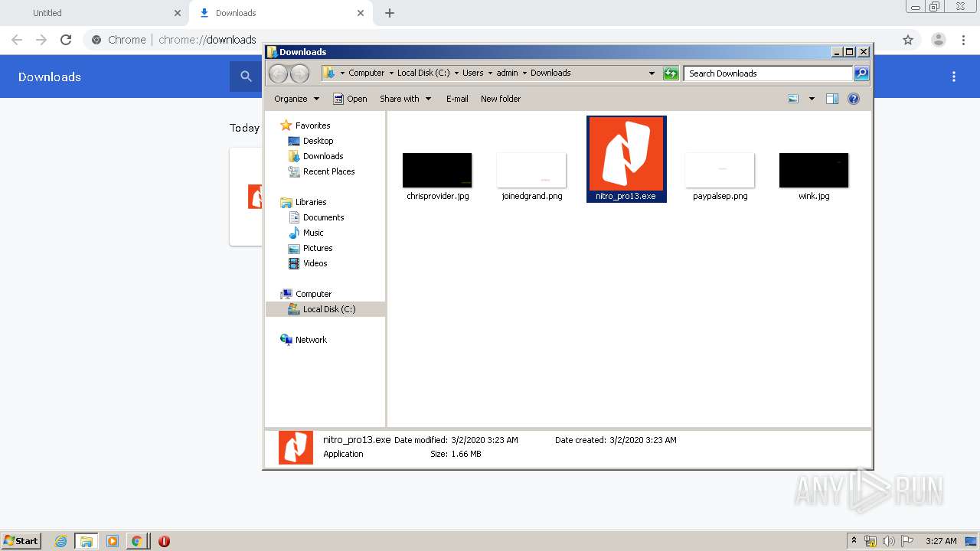Screen dimensions: 980x551
Task: Select the paypalsep.png thumbnail
Action: click(x=720, y=170)
